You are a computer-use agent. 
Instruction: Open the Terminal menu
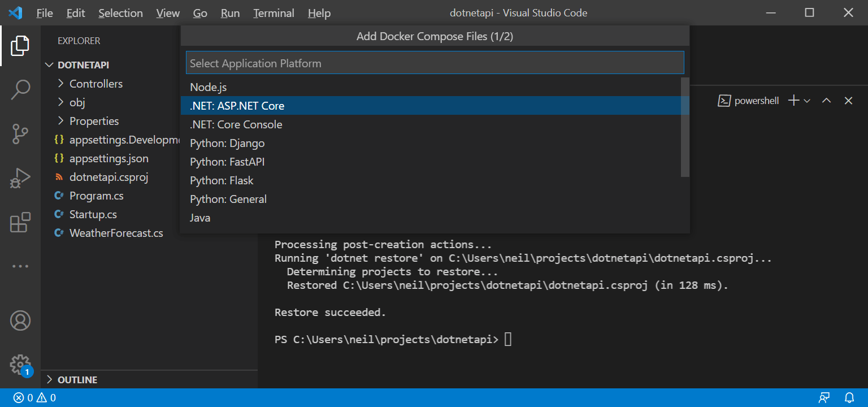point(274,13)
